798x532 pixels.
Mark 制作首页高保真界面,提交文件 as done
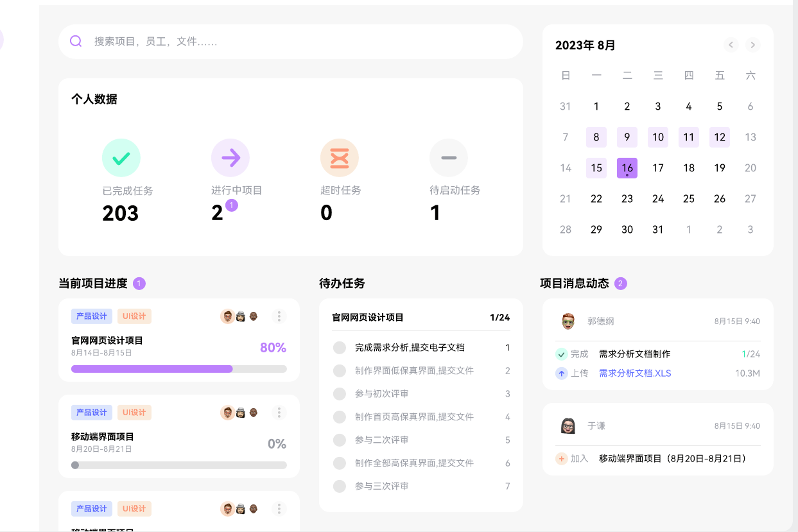(x=340, y=417)
